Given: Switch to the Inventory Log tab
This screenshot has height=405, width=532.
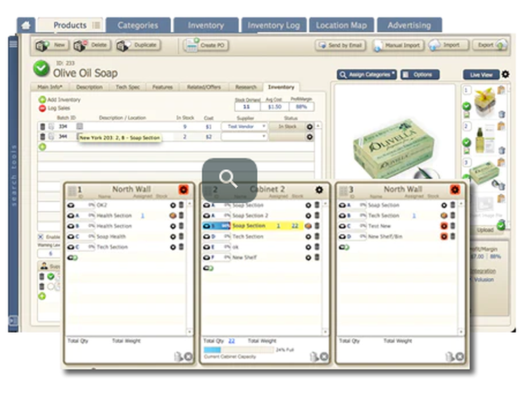Looking at the screenshot, I should [x=274, y=24].
